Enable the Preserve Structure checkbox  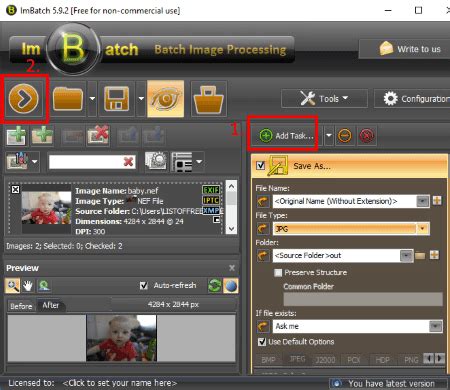tap(278, 273)
